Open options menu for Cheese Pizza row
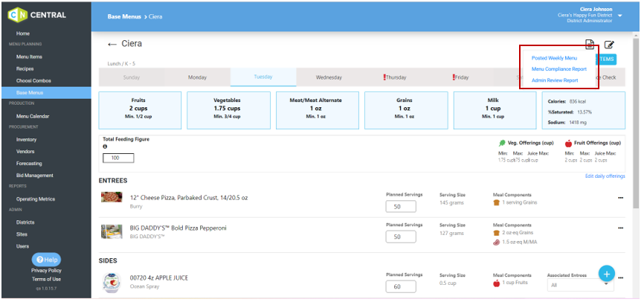The image size is (644, 302). pyautogui.click(x=620, y=198)
